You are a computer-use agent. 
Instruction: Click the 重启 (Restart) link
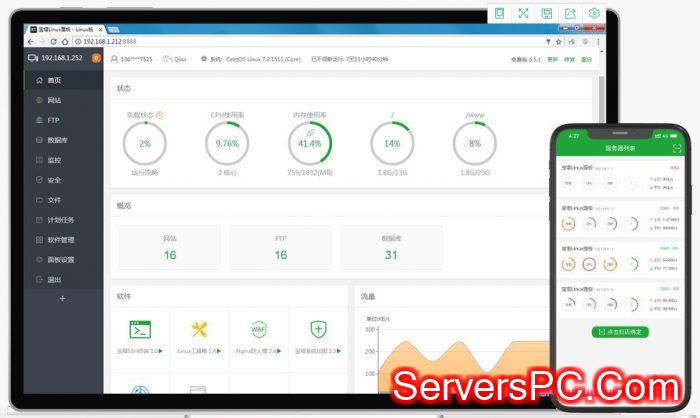click(586, 59)
